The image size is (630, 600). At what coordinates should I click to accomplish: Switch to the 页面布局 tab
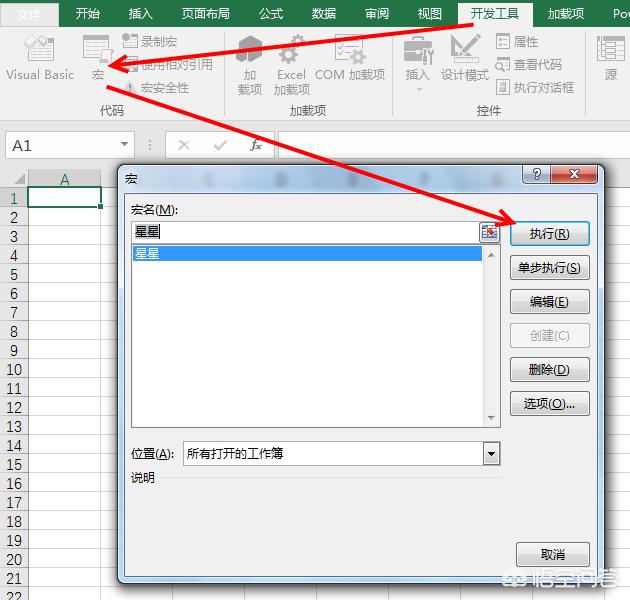coord(205,14)
